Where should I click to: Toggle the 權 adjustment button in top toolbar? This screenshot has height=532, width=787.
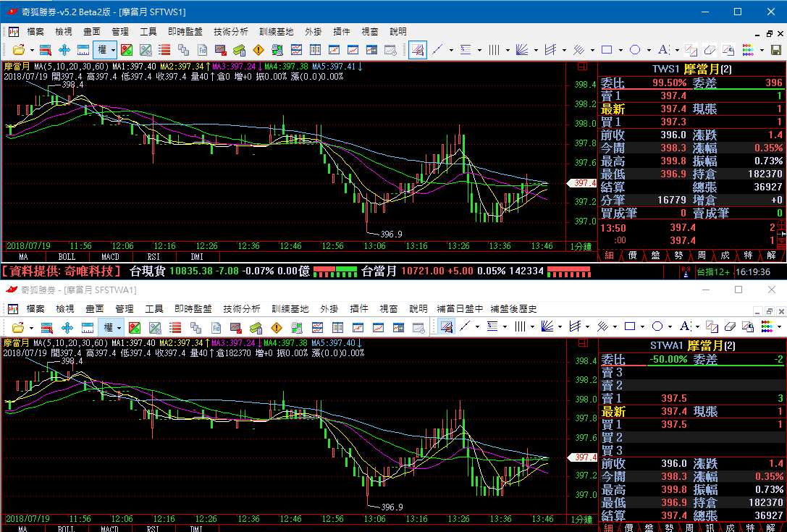pyautogui.click(x=103, y=50)
